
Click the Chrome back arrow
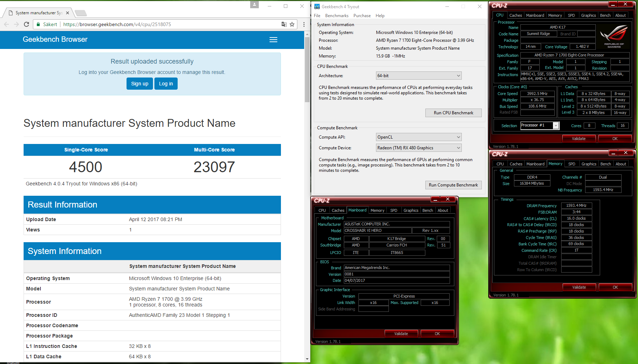[6, 24]
